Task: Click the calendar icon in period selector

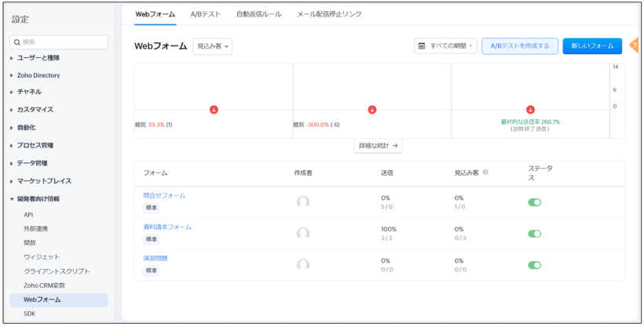Action: click(423, 46)
